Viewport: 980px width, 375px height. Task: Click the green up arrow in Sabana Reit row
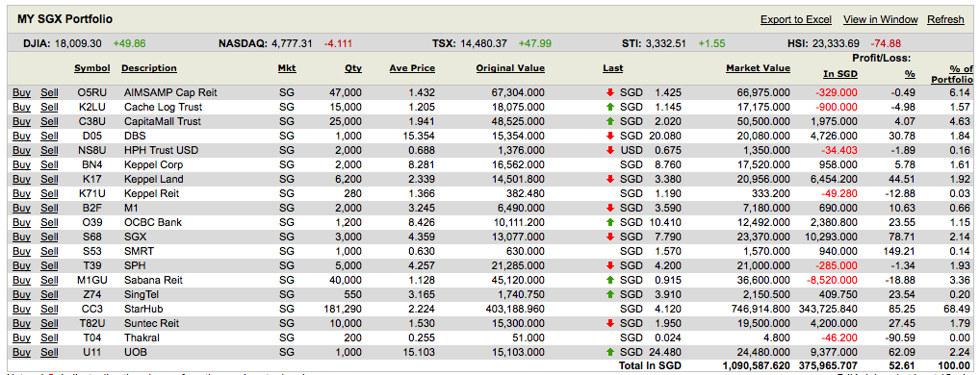610,280
